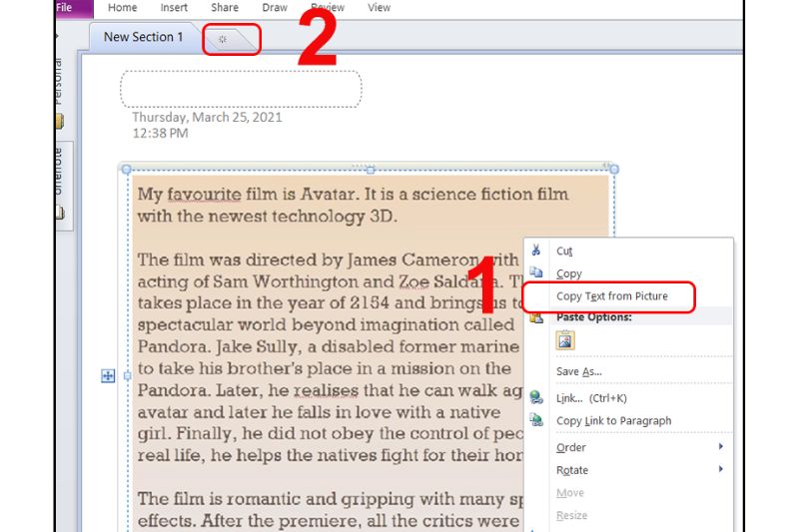Click the scissors Cut icon in context menu
This screenshot has height=532, width=799.
[x=536, y=252]
